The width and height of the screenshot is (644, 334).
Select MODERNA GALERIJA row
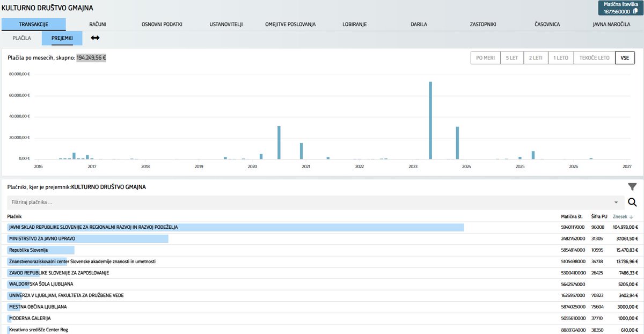click(x=322, y=318)
